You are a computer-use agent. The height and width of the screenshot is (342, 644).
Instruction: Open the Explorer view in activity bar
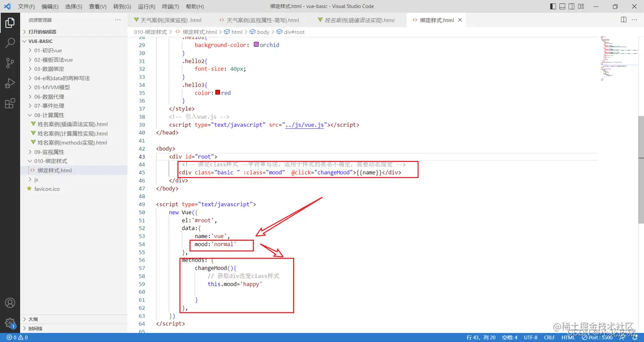(x=10, y=23)
